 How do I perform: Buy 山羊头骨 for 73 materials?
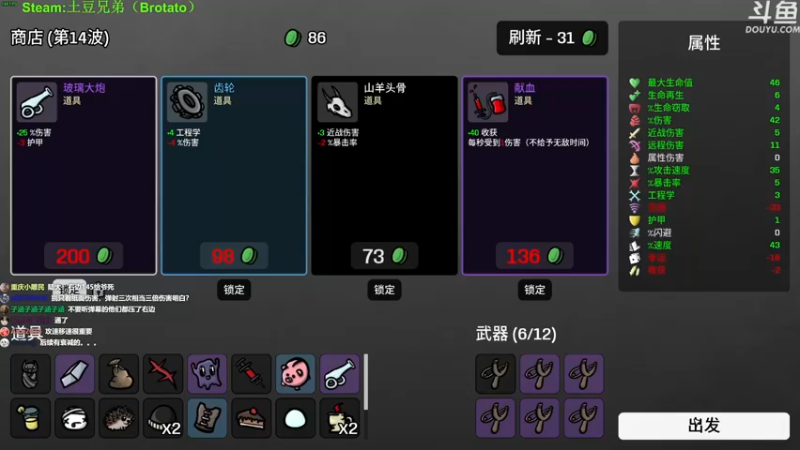click(384, 256)
